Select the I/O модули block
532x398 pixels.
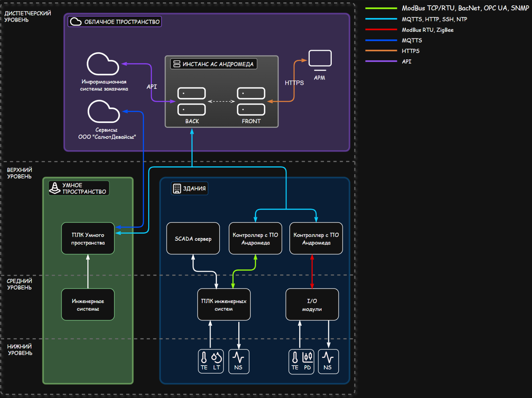coord(312,305)
